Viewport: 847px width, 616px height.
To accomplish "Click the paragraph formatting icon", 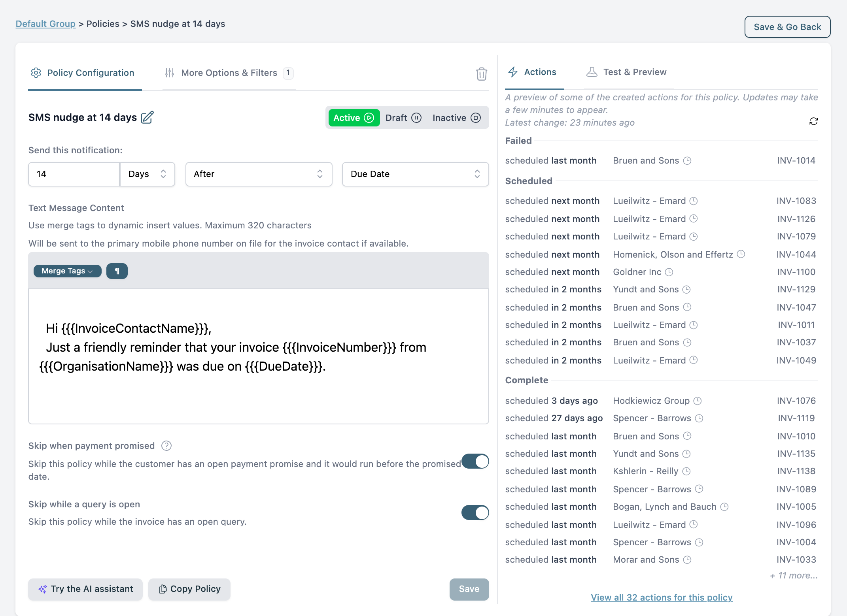I will [x=117, y=271].
